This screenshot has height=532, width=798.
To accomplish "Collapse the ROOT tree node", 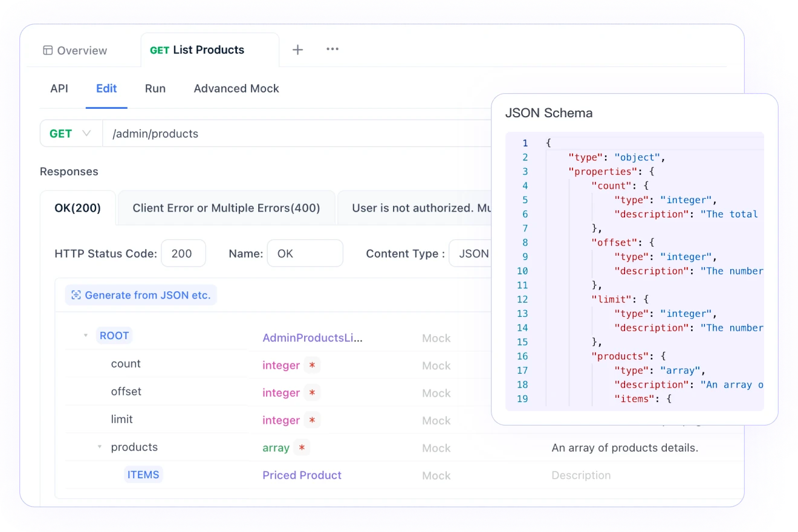I will coord(86,335).
